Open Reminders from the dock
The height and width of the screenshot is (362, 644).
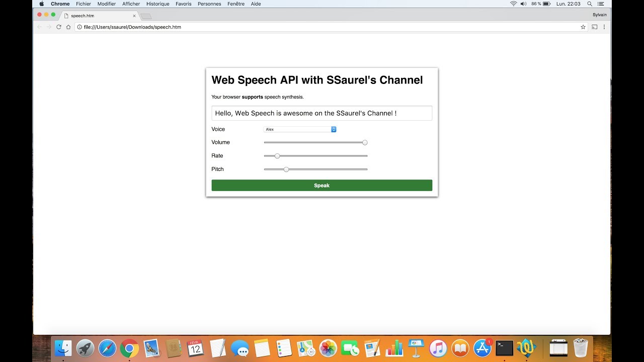pos(284,348)
